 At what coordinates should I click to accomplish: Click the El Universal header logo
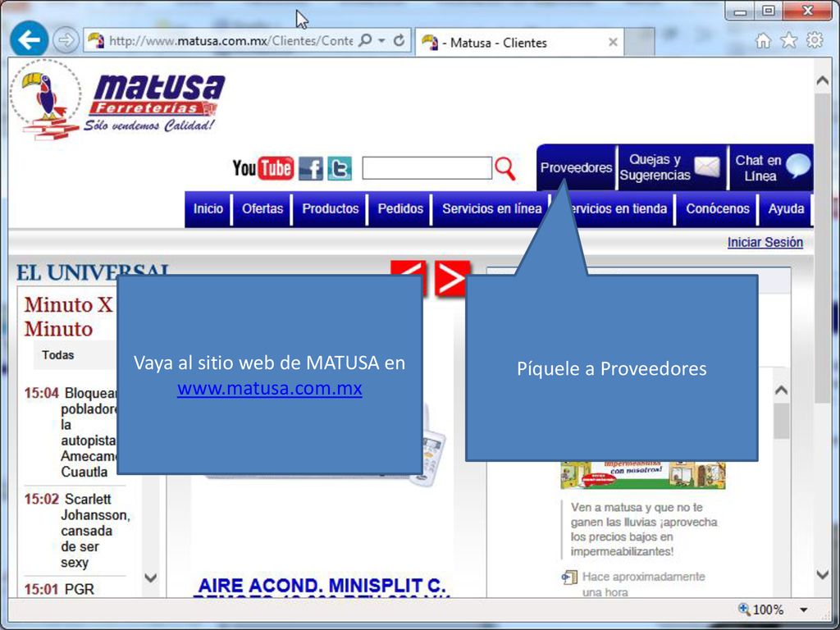92,272
